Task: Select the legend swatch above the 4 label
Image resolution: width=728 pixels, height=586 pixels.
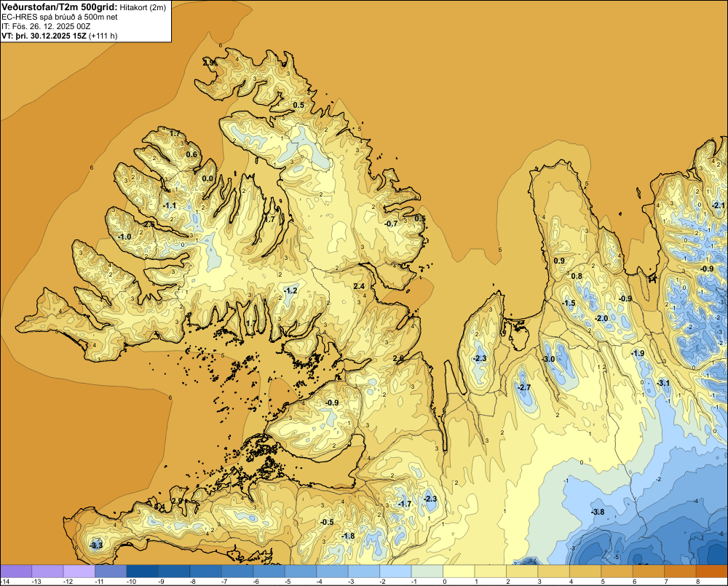Action: 585,571
